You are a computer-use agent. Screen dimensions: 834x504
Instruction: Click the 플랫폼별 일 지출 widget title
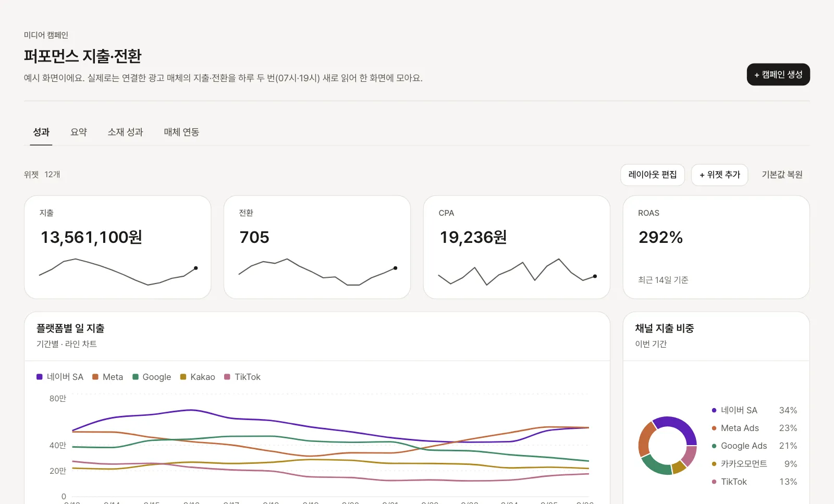pyautogui.click(x=70, y=328)
